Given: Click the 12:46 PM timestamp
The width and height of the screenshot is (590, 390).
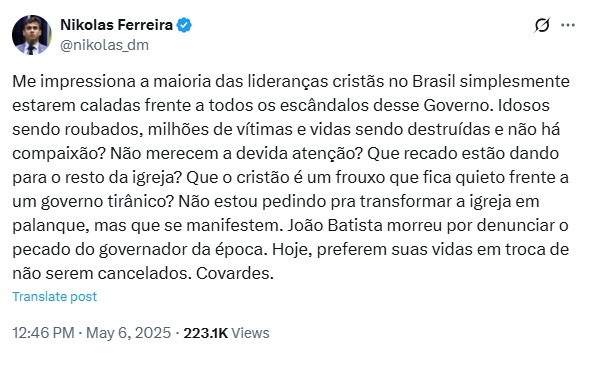Looking at the screenshot, I should [x=43, y=333].
